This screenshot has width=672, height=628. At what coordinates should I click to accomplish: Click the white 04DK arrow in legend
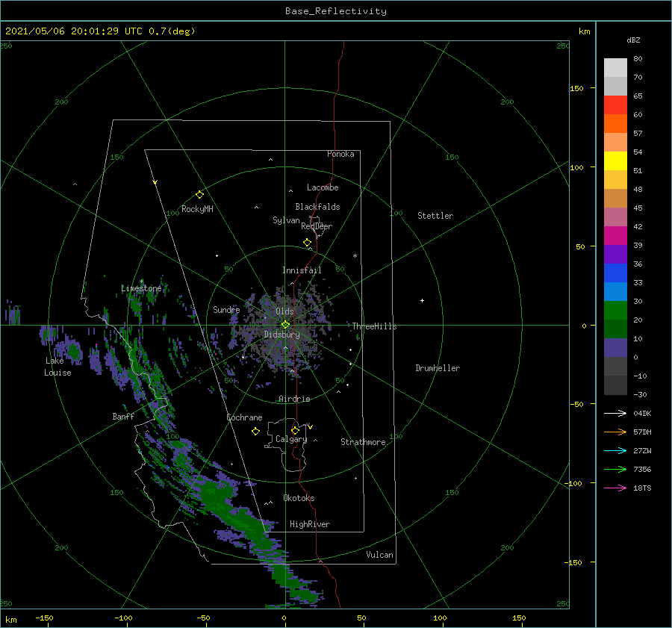[615, 413]
